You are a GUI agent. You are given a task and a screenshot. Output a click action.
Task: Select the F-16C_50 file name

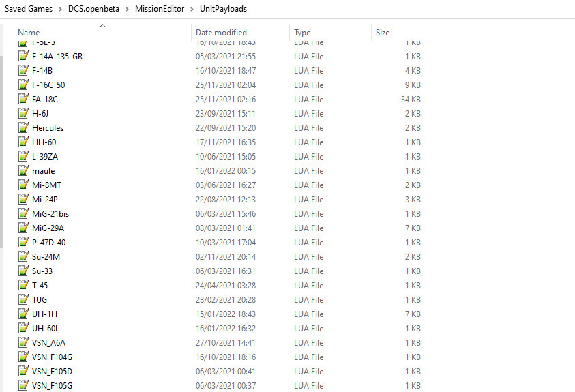[x=48, y=85]
